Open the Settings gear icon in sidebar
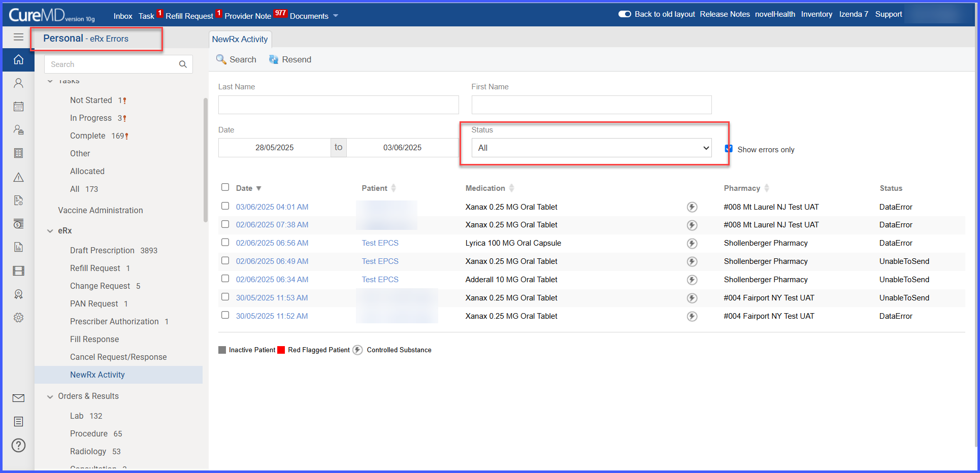The width and height of the screenshot is (980, 473). [18, 318]
